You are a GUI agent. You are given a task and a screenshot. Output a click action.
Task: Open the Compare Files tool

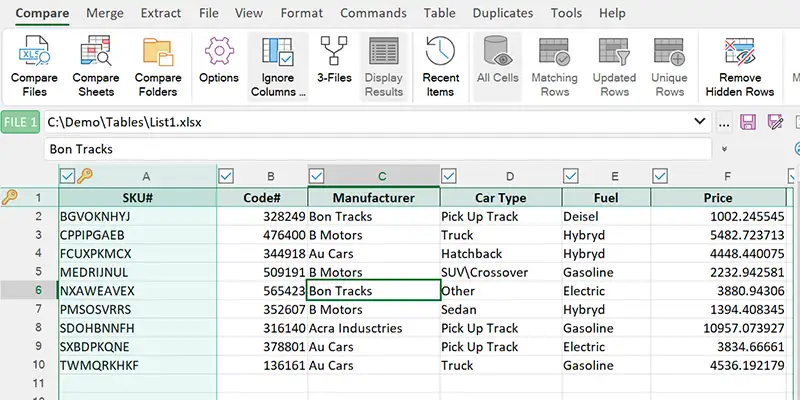point(34,66)
